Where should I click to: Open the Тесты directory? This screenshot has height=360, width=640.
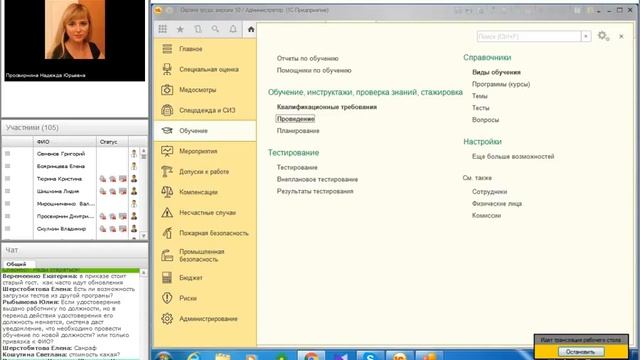tap(480, 108)
